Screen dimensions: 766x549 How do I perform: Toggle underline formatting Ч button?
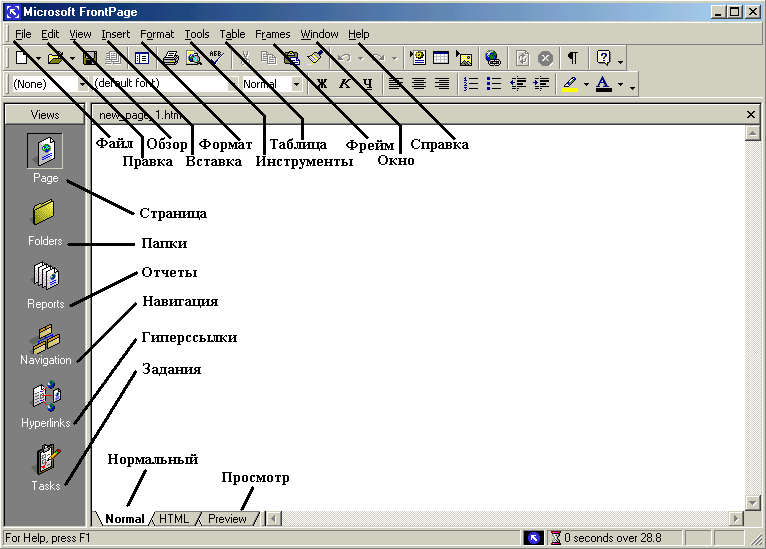click(x=368, y=84)
